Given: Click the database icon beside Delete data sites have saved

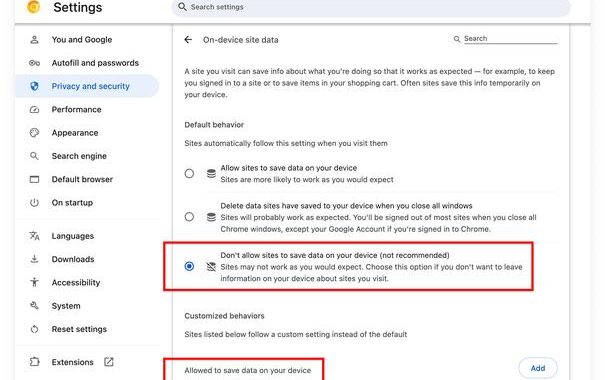Looking at the screenshot, I should point(211,217).
